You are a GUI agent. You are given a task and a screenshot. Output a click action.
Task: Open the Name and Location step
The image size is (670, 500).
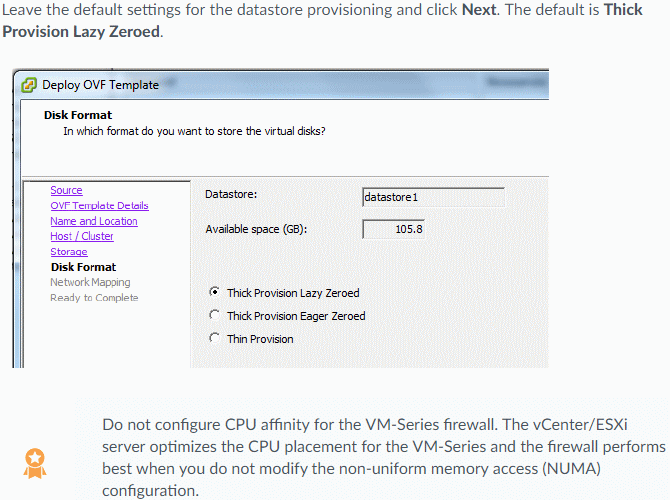[94, 221]
